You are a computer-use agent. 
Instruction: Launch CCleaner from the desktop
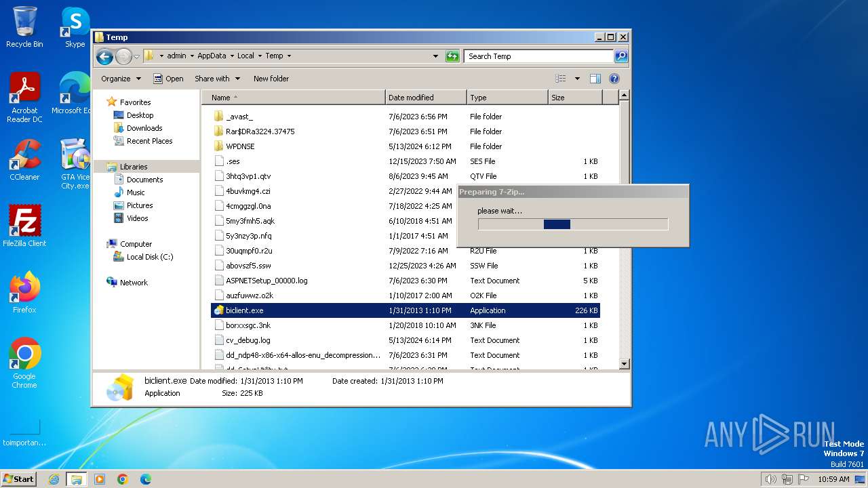24,160
